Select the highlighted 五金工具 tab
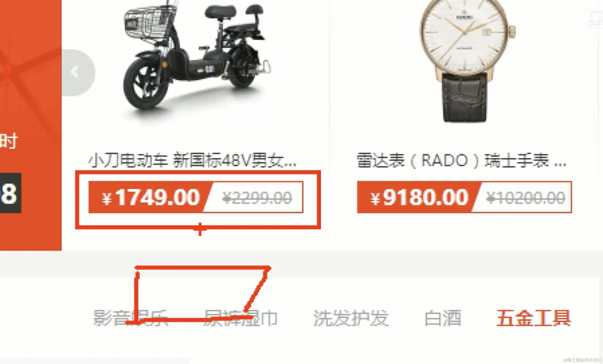 [x=533, y=318]
